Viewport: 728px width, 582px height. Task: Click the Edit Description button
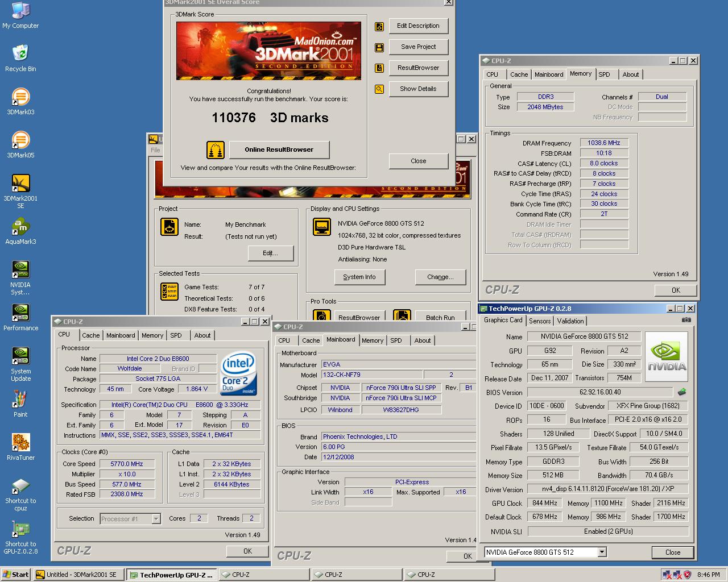pos(418,26)
